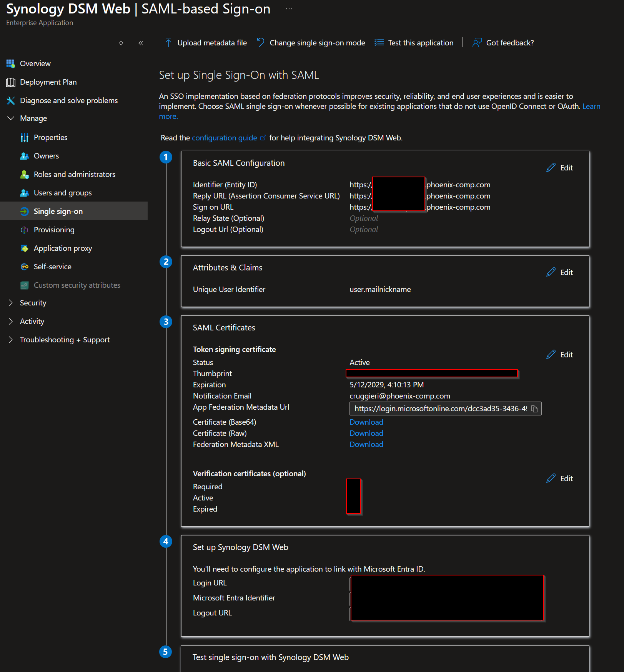Open the configuration guide link

[x=225, y=138]
